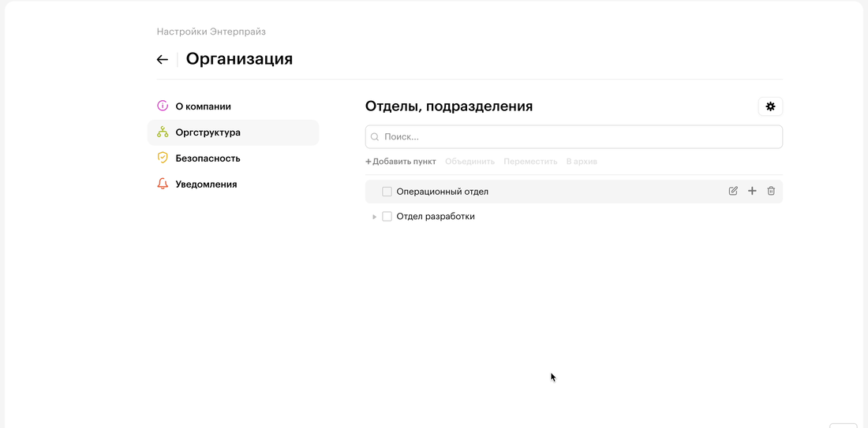Focus the Поиск search field
The height and width of the screenshot is (428, 868).
(574, 137)
